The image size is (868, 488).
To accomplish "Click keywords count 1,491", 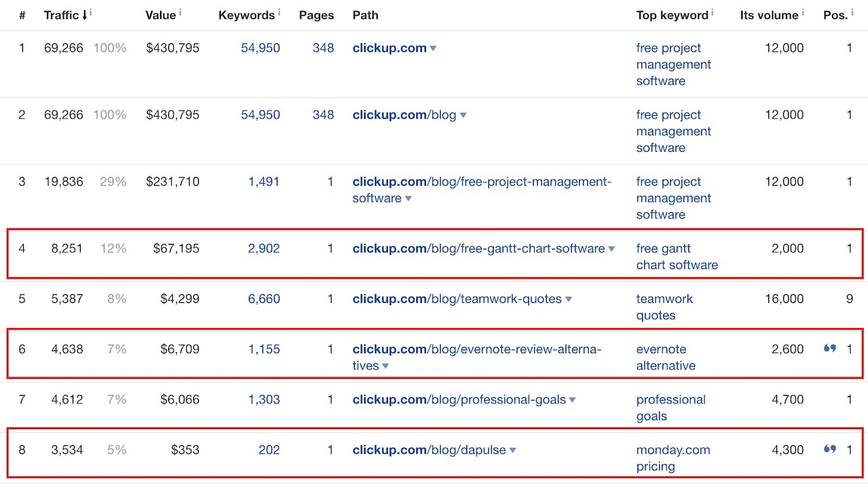I will 264,182.
